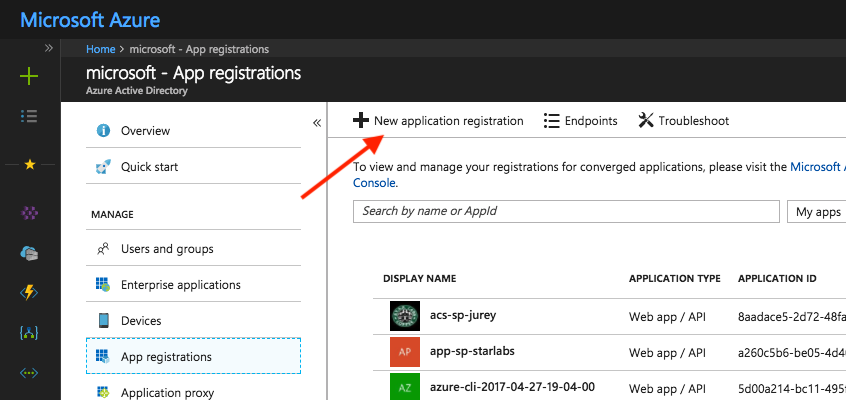Open the all services list icon
The height and width of the screenshot is (400, 846).
[x=30, y=115]
